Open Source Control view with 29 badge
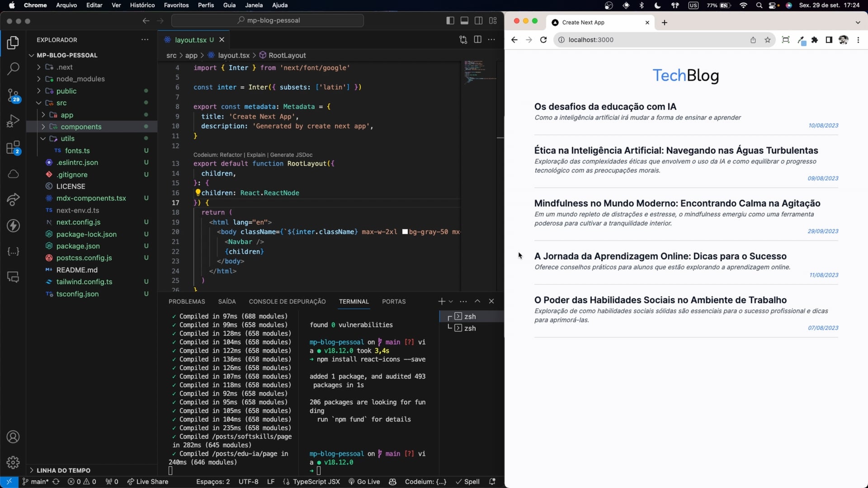This screenshot has width=868, height=488. pyautogui.click(x=13, y=95)
